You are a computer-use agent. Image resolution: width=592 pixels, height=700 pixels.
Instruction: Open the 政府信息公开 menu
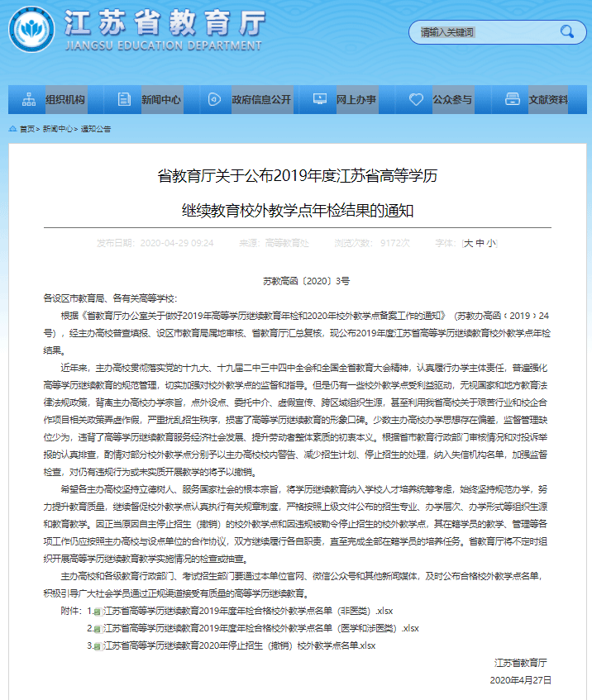[x=261, y=99]
